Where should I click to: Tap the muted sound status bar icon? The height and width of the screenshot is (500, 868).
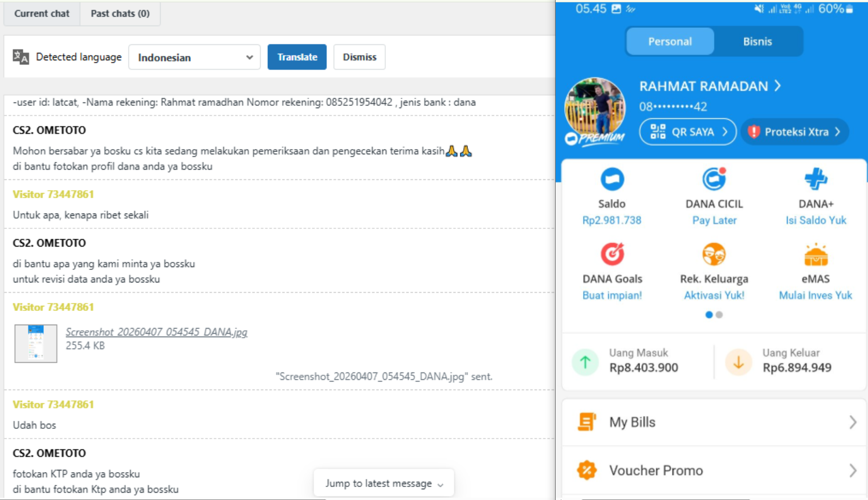759,9
